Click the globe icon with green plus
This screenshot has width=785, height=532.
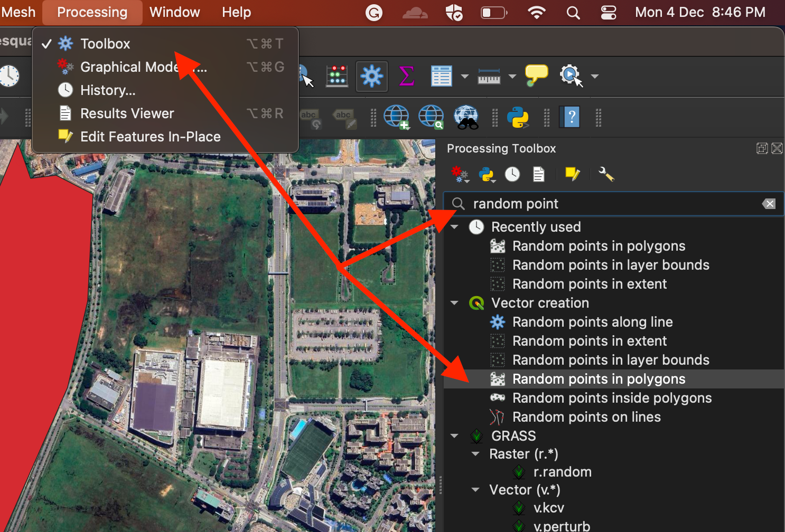pyautogui.click(x=396, y=117)
